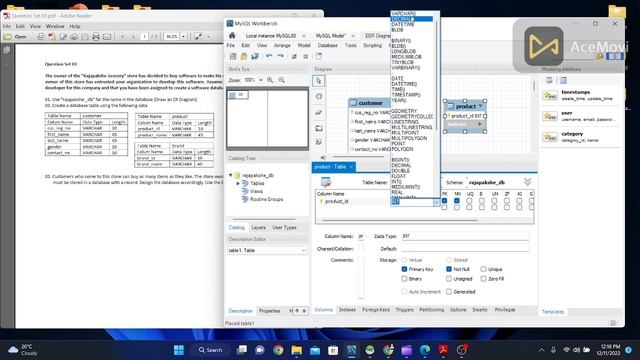Choose DOUBLE in the datatype list

pyautogui.click(x=400, y=171)
